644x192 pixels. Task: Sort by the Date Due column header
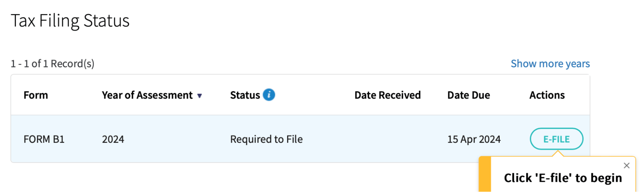(x=469, y=95)
